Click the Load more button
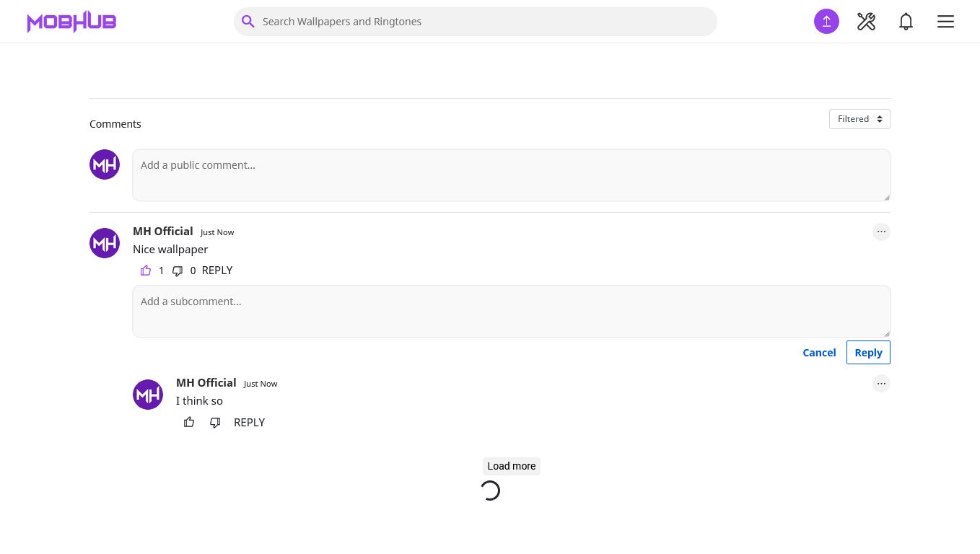Image resolution: width=980 pixels, height=554 pixels. tap(511, 466)
